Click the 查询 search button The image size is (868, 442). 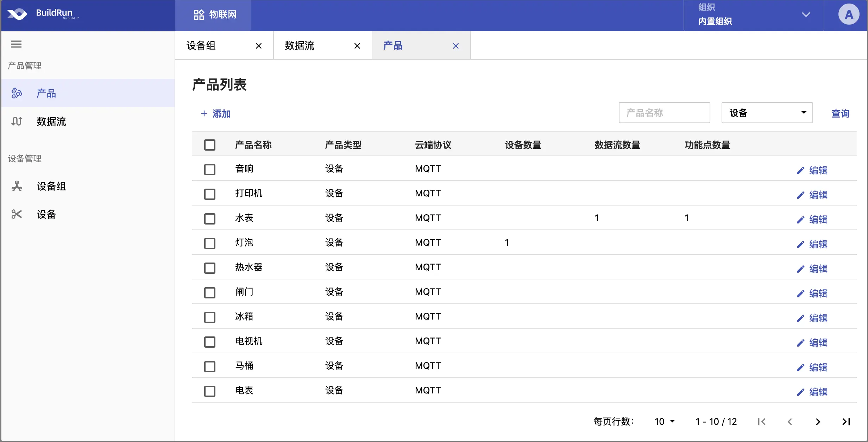click(840, 113)
